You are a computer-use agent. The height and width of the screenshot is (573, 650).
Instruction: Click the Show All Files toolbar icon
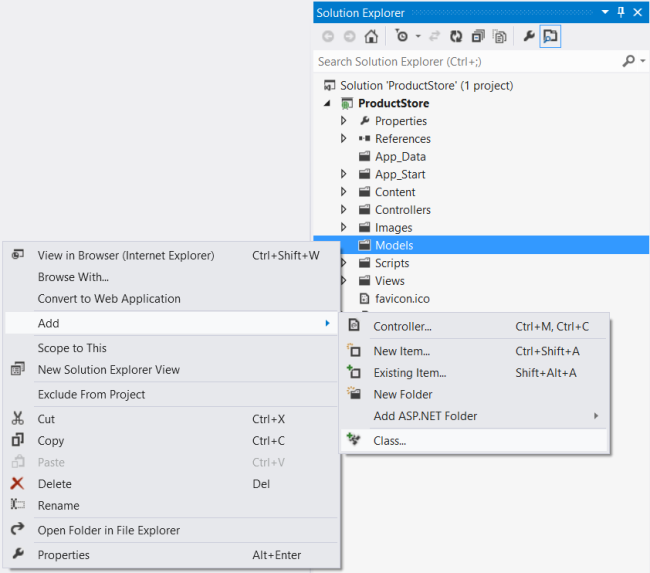[499, 36]
